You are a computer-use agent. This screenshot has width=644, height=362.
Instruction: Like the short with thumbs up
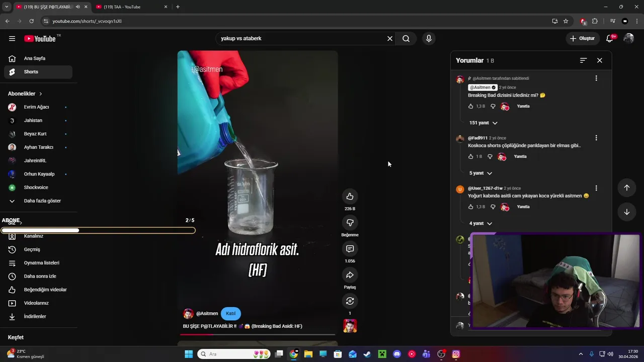pos(350,197)
